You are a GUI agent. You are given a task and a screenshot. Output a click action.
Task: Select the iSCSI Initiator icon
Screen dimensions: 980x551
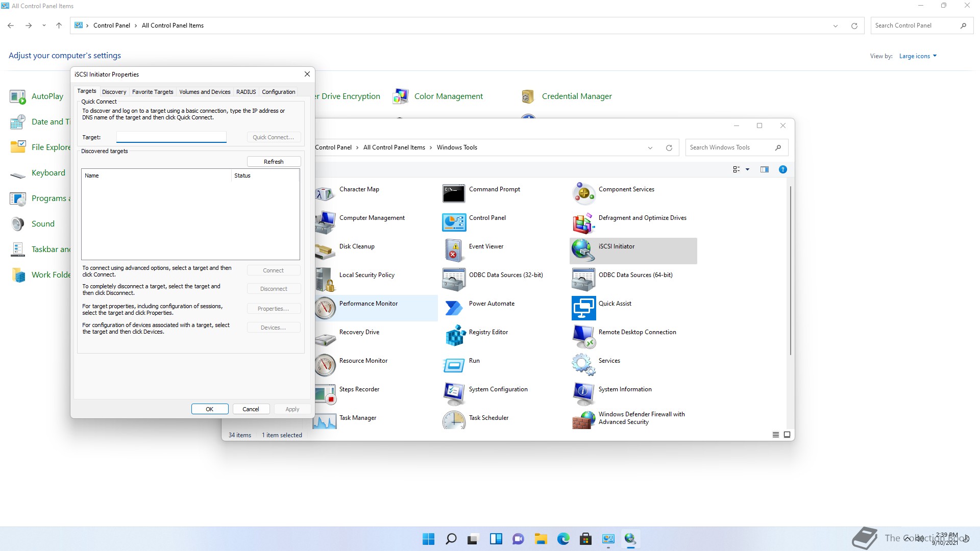point(583,251)
